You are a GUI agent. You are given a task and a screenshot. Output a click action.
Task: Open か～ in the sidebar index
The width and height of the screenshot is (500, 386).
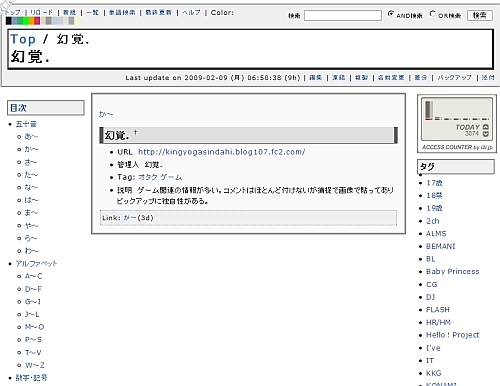pos(31,149)
